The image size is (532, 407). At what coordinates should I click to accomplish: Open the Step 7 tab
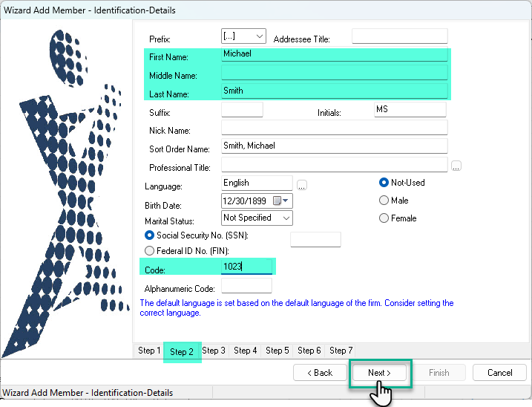point(341,351)
